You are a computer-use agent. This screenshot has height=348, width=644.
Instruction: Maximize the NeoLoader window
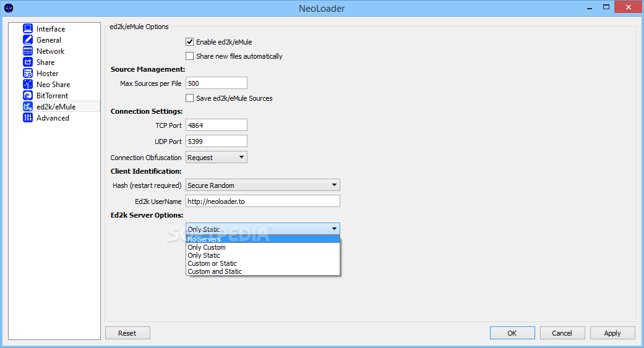[606, 7]
